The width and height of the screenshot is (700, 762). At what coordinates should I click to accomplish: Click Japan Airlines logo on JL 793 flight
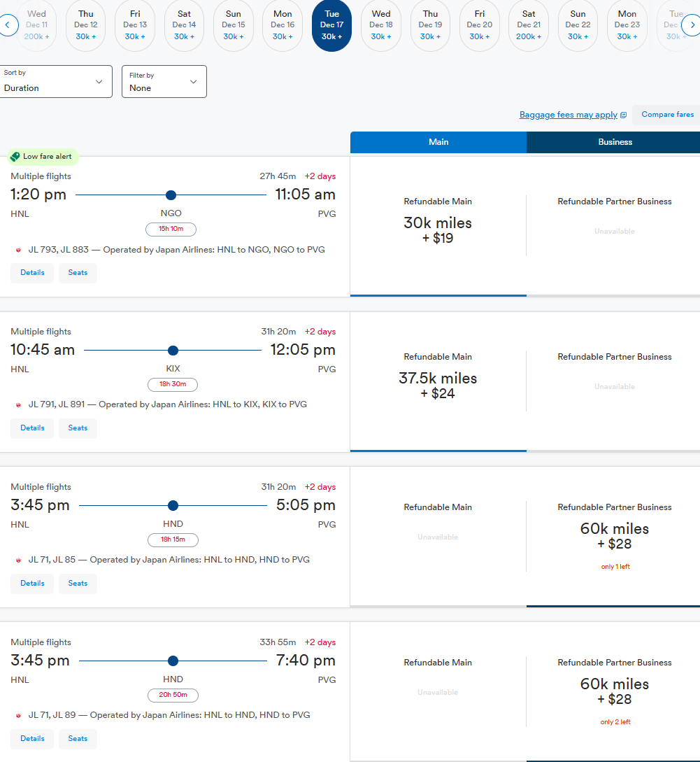(x=18, y=250)
